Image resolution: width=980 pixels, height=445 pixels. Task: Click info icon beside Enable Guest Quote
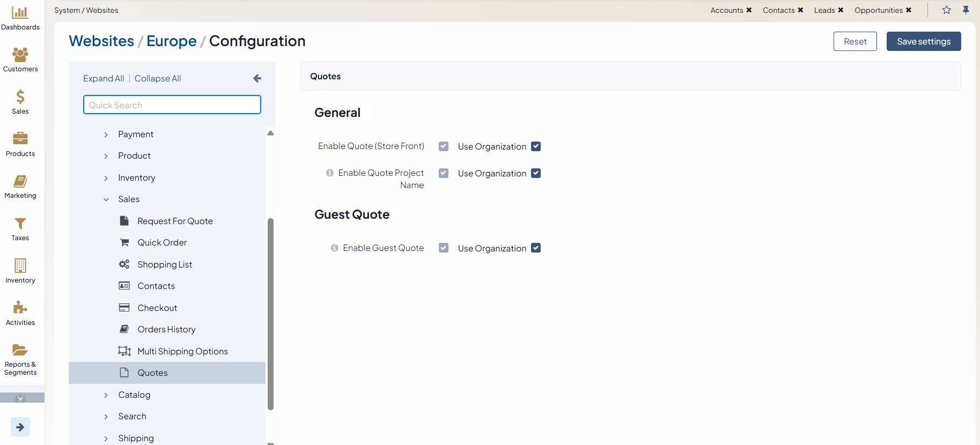(334, 248)
